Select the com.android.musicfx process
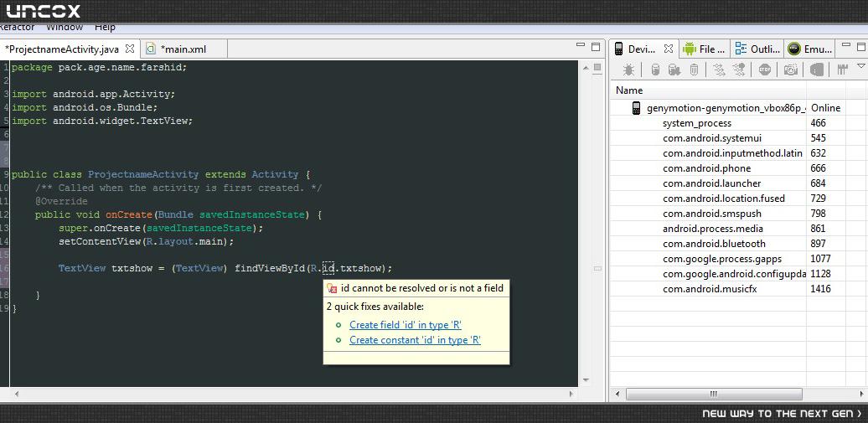 click(711, 288)
